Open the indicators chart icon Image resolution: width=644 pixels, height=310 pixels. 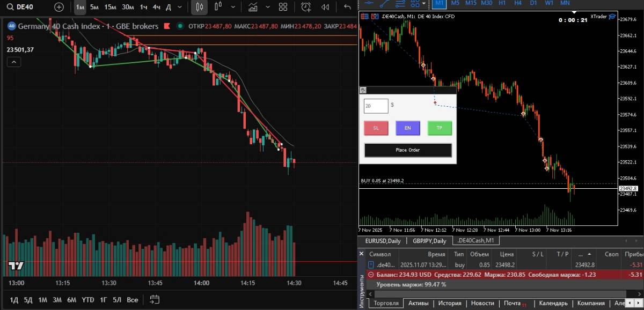click(x=252, y=7)
